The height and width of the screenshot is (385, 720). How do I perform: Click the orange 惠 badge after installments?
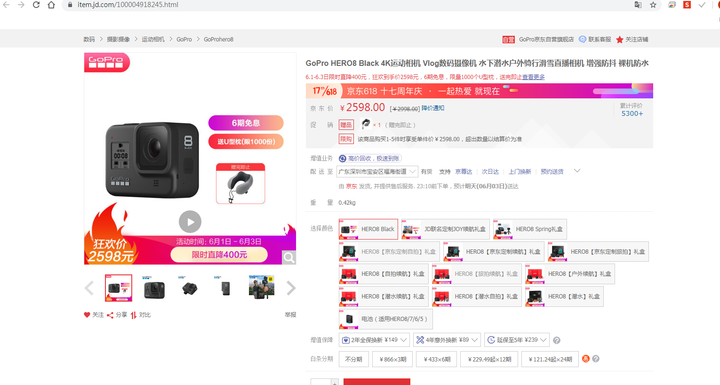pyautogui.click(x=585, y=359)
